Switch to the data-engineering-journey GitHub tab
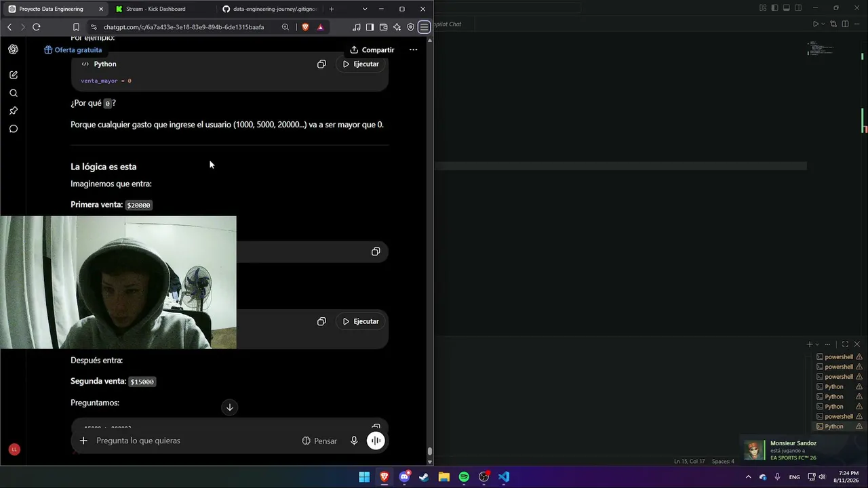The image size is (868, 488). (x=270, y=9)
